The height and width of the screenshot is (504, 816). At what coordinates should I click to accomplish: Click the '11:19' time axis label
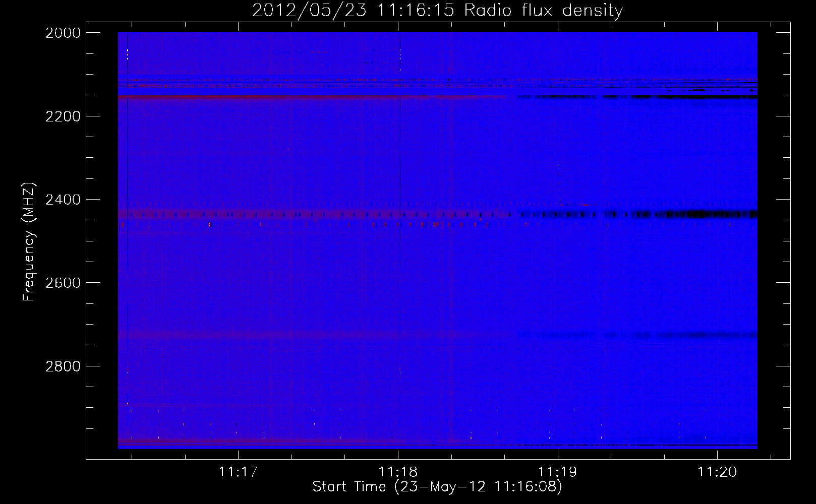[x=557, y=472]
